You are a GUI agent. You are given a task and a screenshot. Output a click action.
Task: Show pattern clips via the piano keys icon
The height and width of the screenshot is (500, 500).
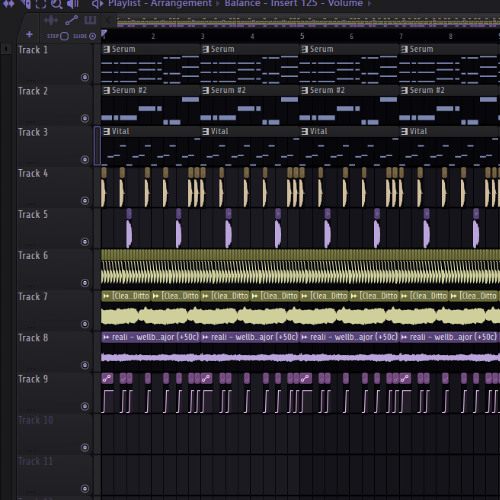[x=90, y=21]
